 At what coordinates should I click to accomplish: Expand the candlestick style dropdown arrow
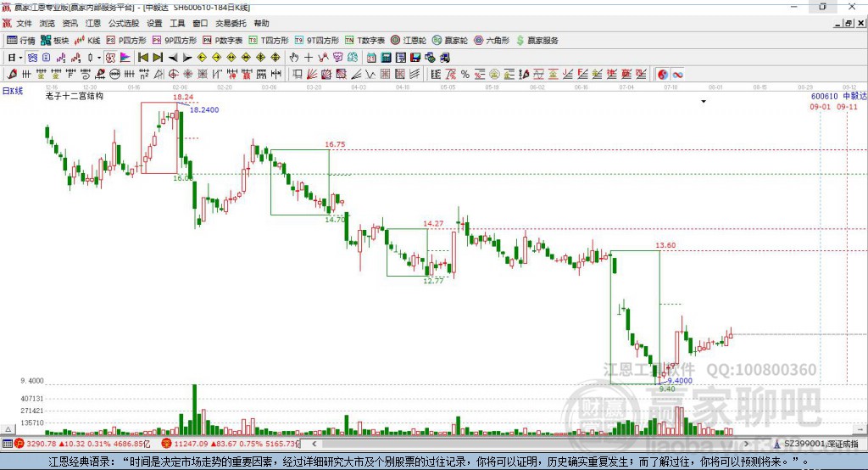[99, 58]
